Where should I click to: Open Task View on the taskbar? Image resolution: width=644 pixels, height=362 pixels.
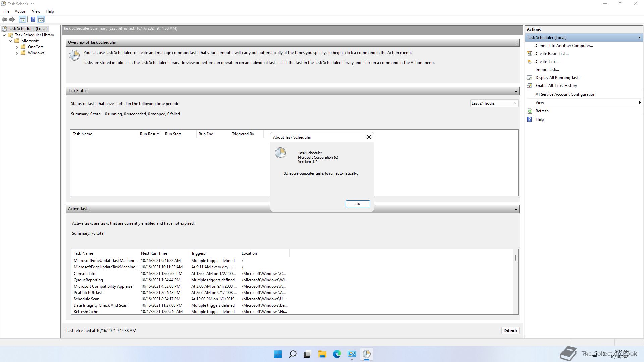(x=307, y=354)
